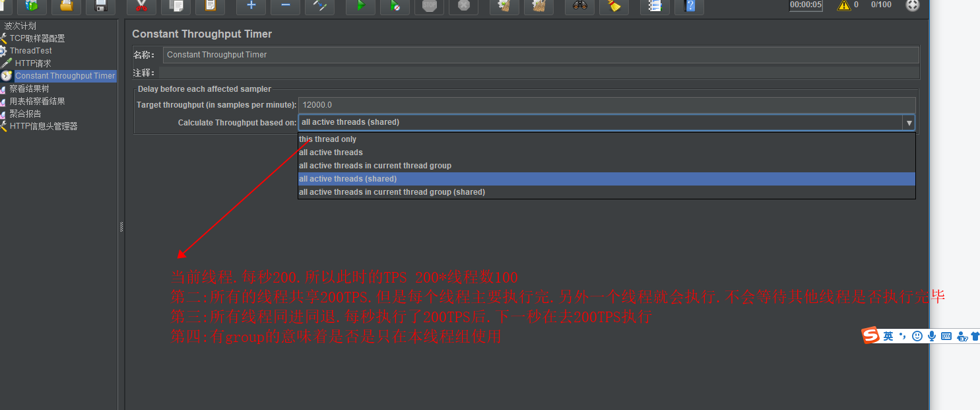Screen dimensions: 980x410
Task: Click the warning triangle error indicator
Action: [x=843, y=5]
